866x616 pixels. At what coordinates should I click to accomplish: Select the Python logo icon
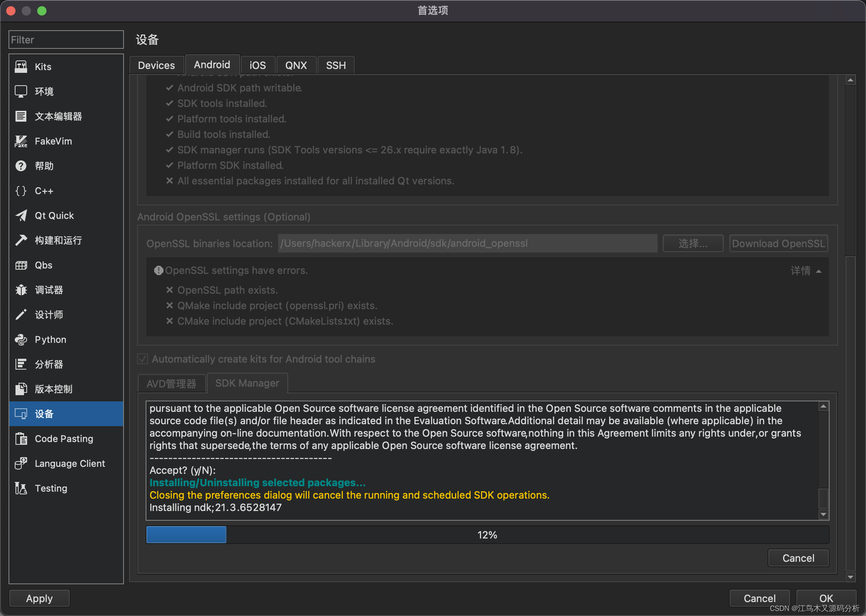[x=21, y=339]
